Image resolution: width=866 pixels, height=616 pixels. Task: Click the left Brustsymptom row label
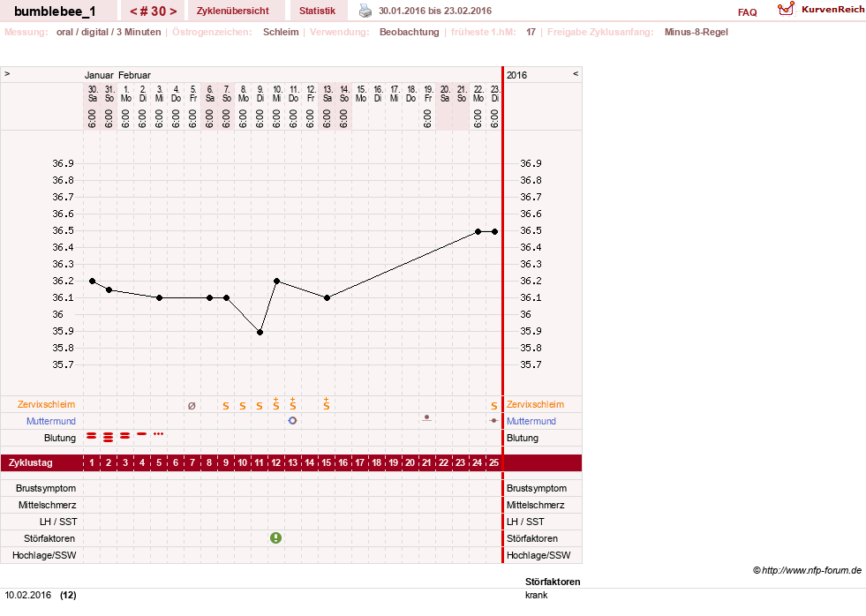click(x=46, y=489)
